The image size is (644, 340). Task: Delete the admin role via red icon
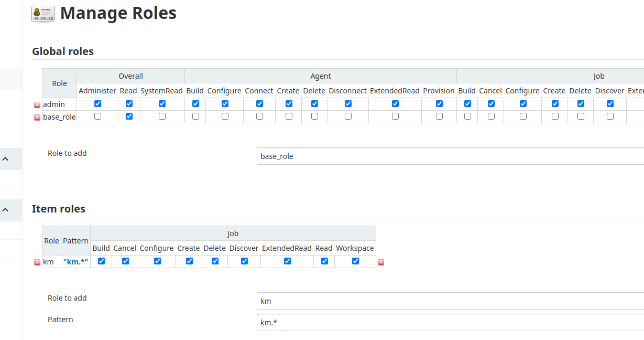37,104
